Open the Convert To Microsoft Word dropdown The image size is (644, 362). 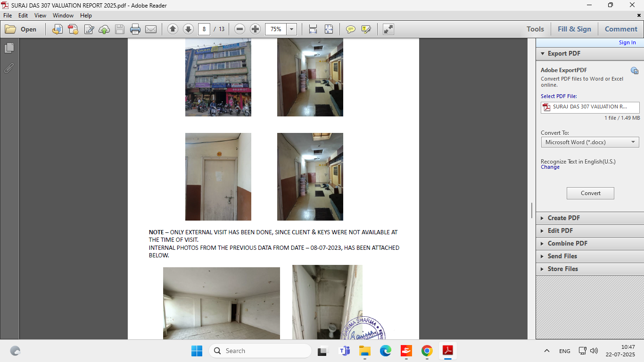click(590, 142)
